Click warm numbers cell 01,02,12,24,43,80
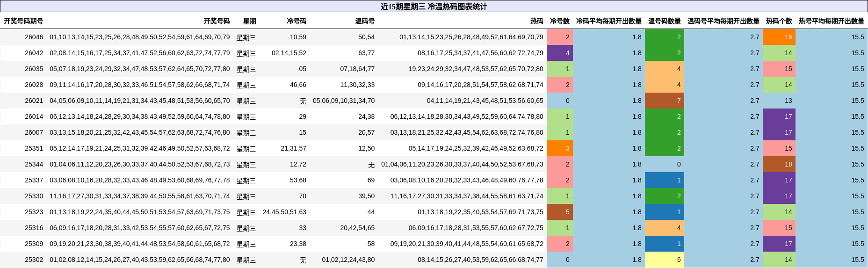The width and height of the screenshot is (868, 268). coord(348,260)
